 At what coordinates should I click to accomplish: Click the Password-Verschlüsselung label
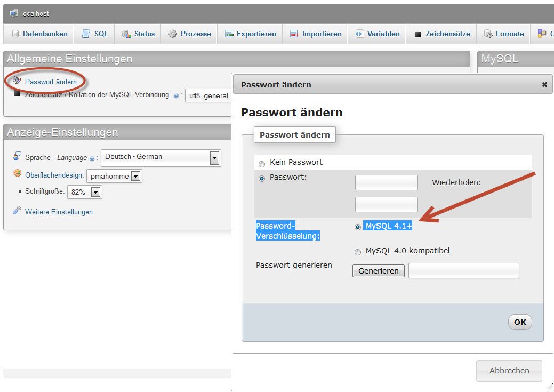[x=288, y=231]
